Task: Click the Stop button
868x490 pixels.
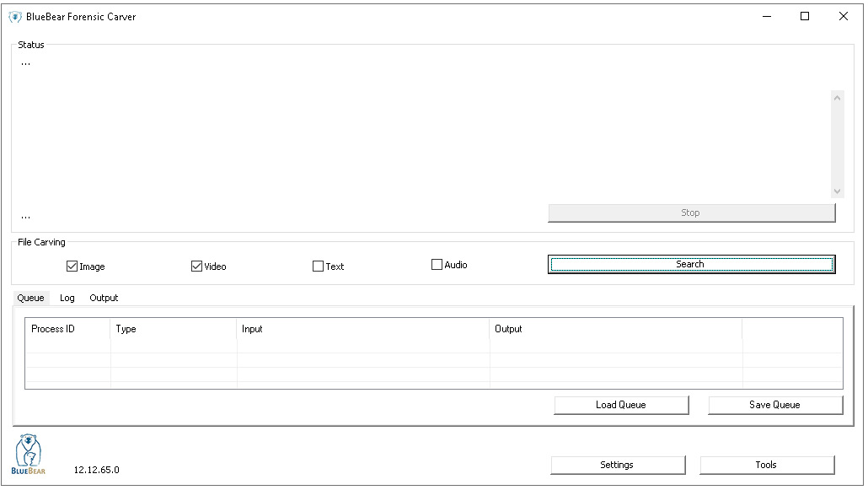Action: (691, 213)
